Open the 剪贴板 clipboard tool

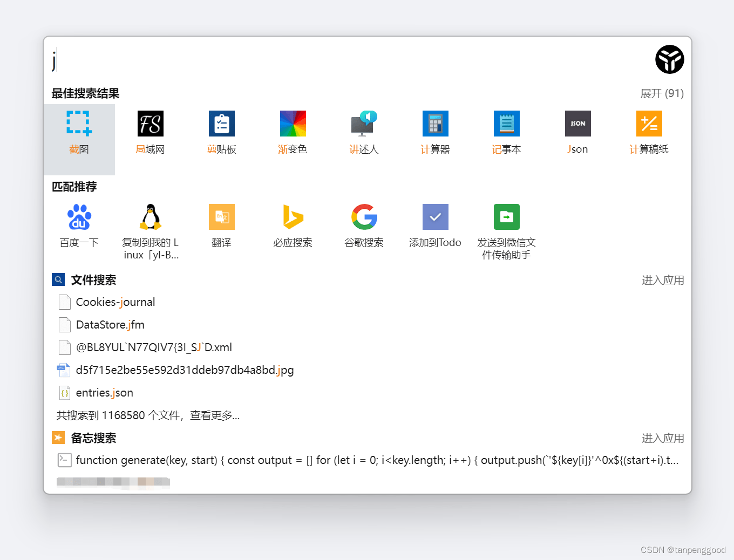click(x=221, y=132)
